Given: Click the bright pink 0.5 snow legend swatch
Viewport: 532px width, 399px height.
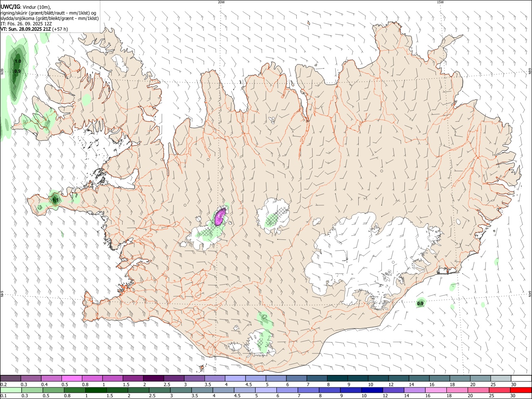Looking at the screenshot, I should pos(71,379).
